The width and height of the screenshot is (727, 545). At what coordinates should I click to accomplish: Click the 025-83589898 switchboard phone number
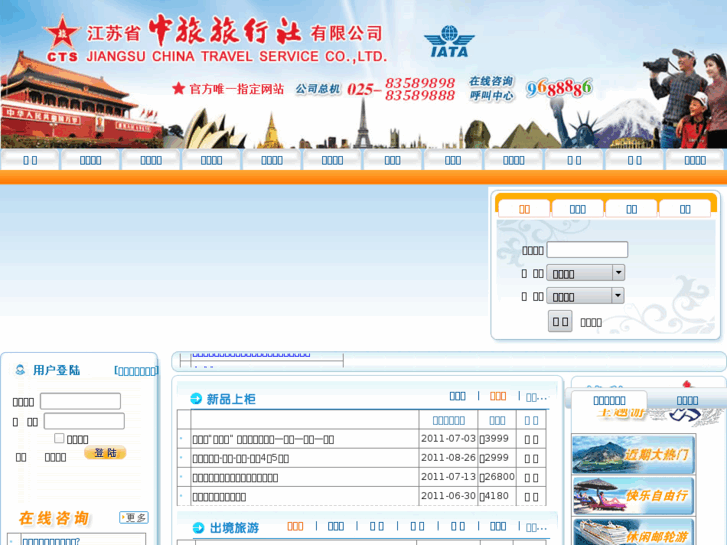pyautogui.click(x=401, y=89)
